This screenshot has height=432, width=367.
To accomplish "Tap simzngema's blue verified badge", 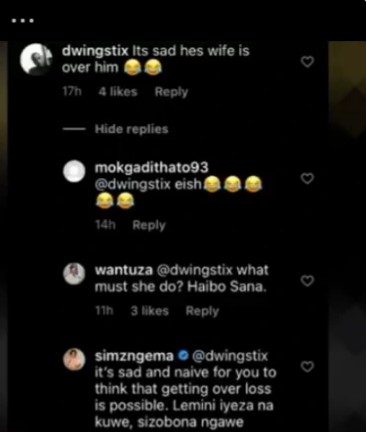I will pos(182,356).
